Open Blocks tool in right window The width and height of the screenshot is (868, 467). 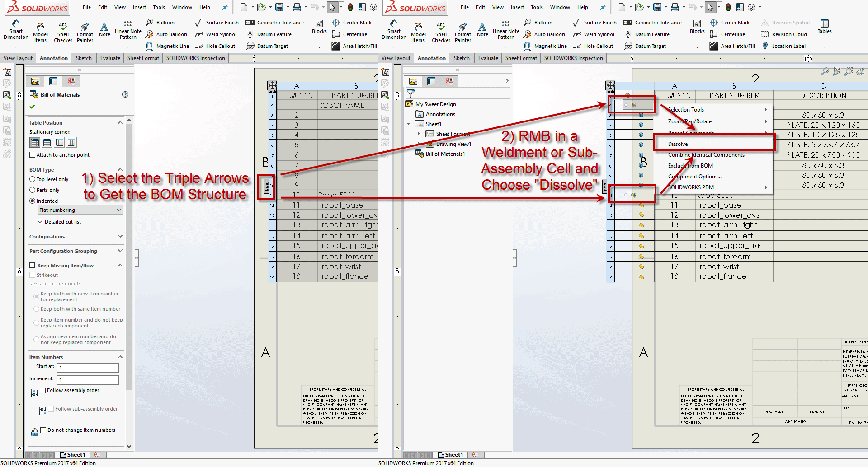[697, 27]
